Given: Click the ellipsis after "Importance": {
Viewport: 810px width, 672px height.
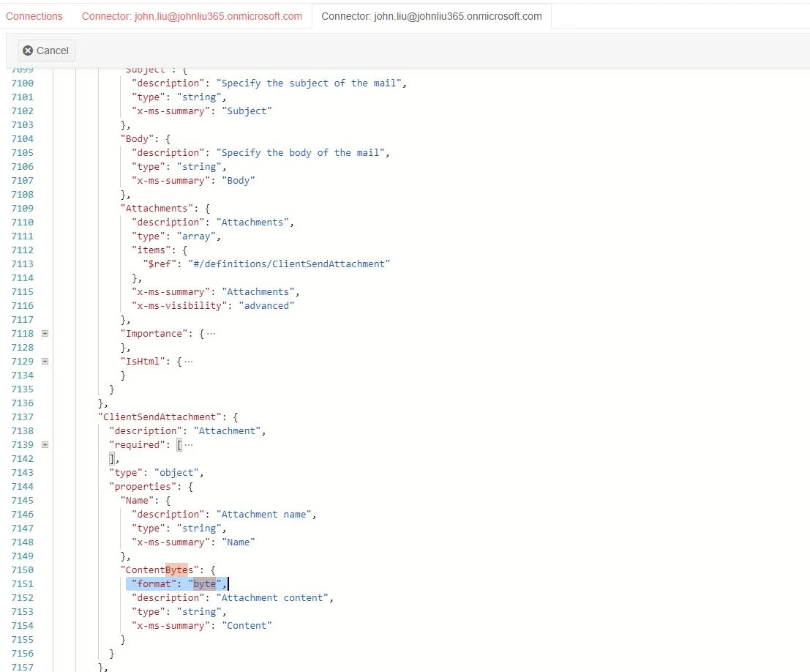Looking at the screenshot, I should click(211, 334).
